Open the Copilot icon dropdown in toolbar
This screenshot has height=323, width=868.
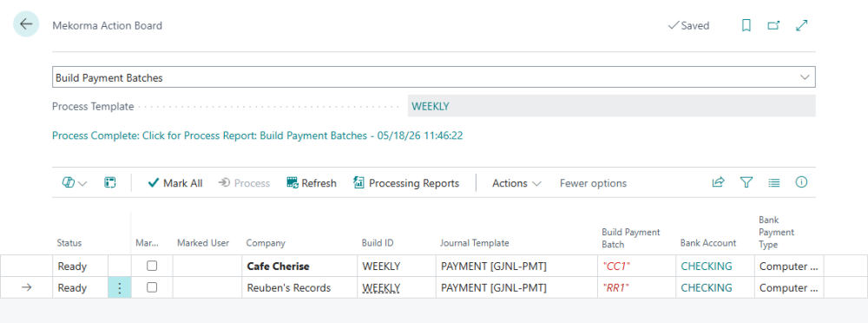pyautogui.click(x=75, y=183)
